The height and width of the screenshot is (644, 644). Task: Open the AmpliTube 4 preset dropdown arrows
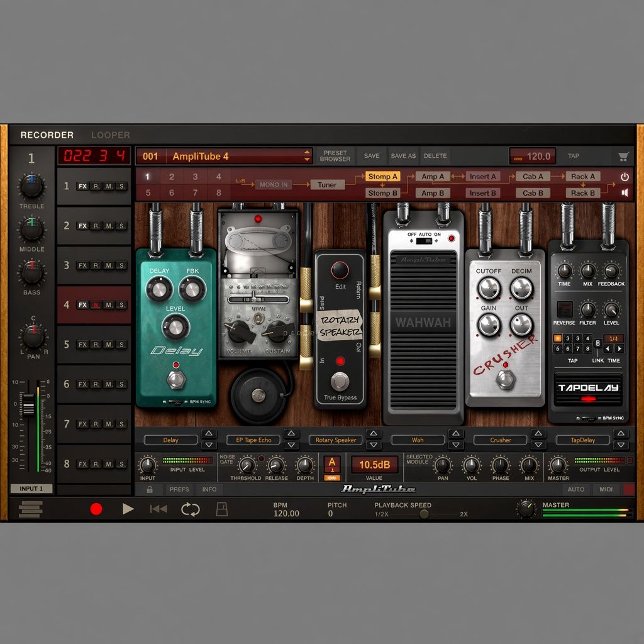307,156
